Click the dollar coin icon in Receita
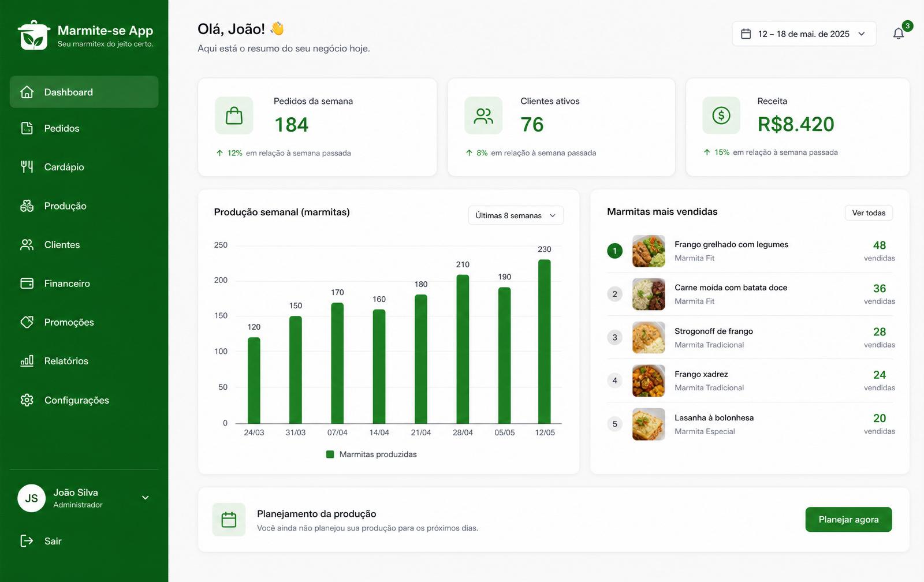 721,115
